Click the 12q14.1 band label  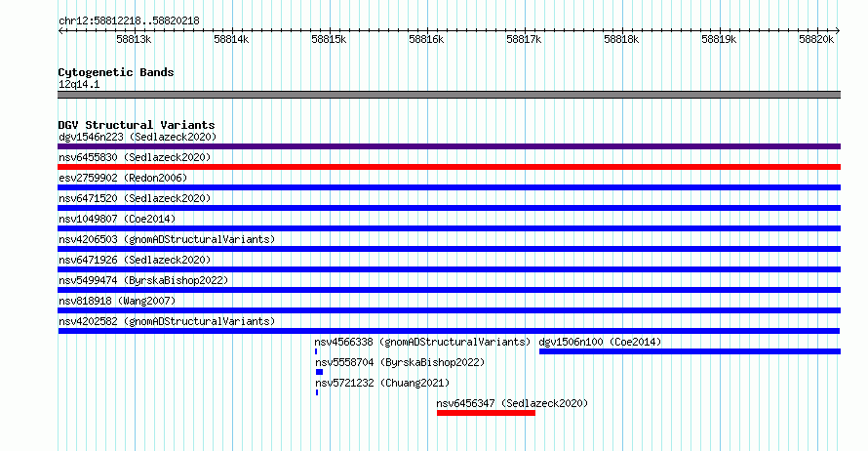coord(79,84)
